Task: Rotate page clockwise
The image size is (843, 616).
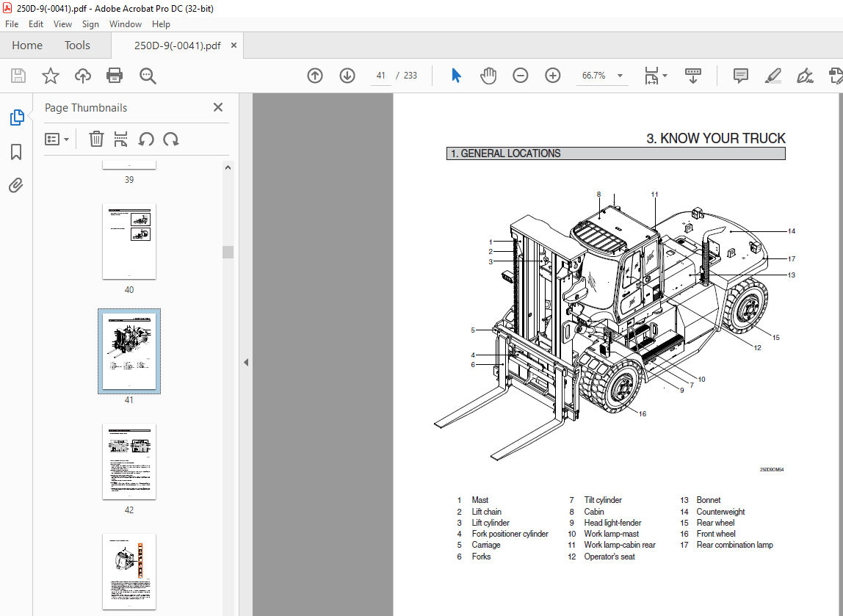Action: pyautogui.click(x=171, y=139)
